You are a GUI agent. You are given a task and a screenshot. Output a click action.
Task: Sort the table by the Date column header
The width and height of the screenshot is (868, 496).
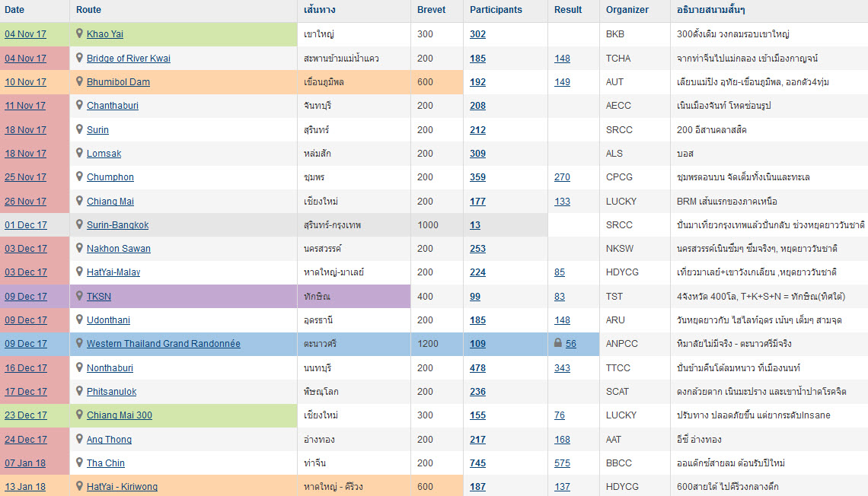pyautogui.click(x=14, y=9)
